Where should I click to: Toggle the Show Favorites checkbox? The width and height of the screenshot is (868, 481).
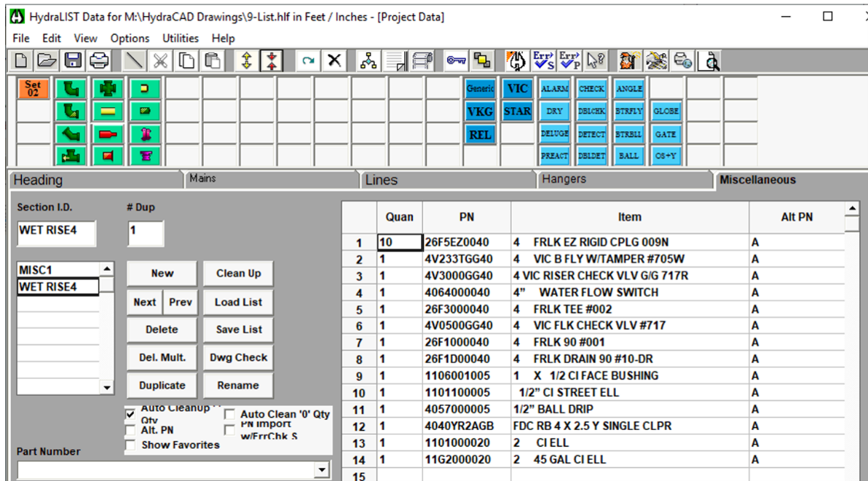coord(130,445)
